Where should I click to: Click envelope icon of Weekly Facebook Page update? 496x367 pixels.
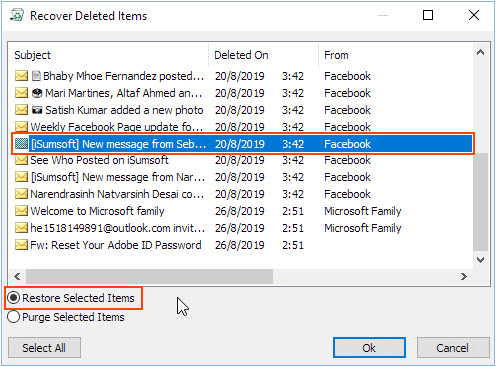(22, 127)
